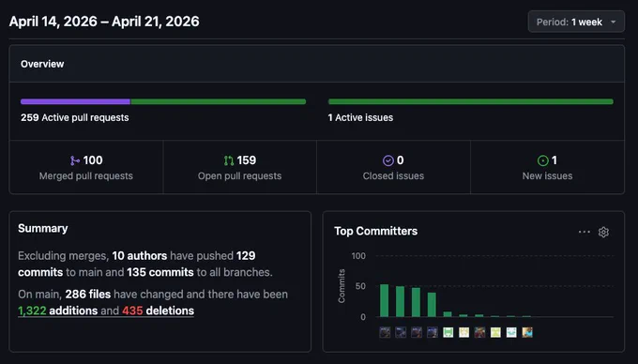Open the fourth top committer avatar

(433, 332)
